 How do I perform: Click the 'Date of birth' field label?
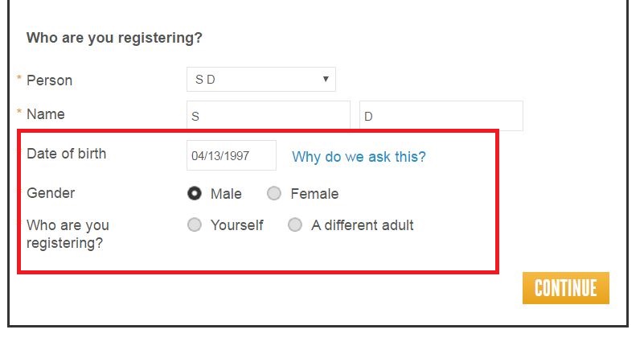(66, 154)
